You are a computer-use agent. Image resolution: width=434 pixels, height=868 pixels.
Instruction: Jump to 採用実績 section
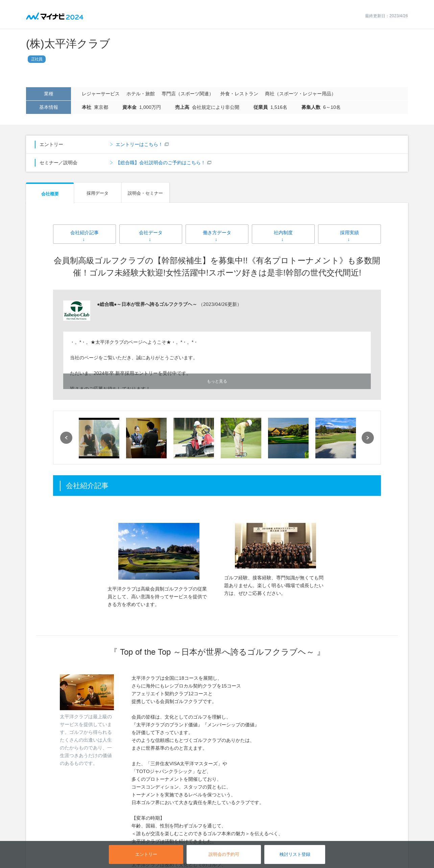click(349, 234)
